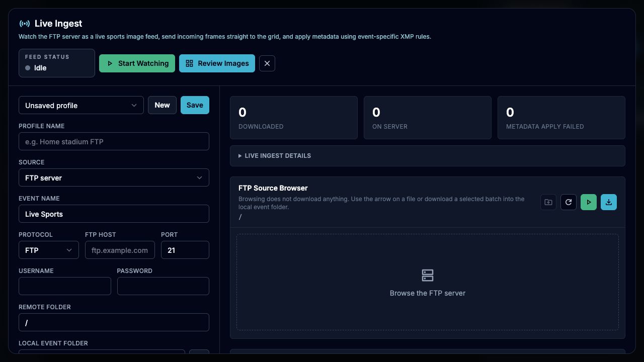Refresh the FTP Source Browser listing

point(569,202)
